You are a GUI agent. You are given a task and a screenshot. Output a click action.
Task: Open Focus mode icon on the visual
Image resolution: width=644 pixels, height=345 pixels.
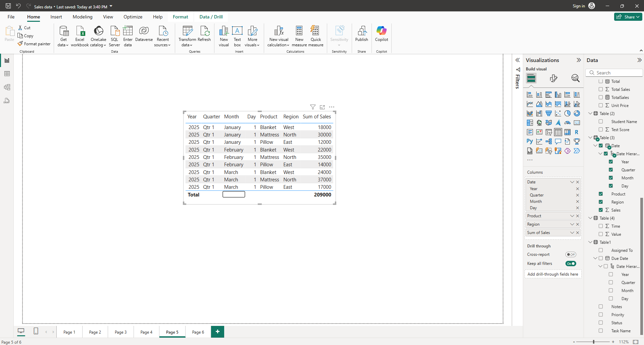pyautogui.click(x=322, y=107)
